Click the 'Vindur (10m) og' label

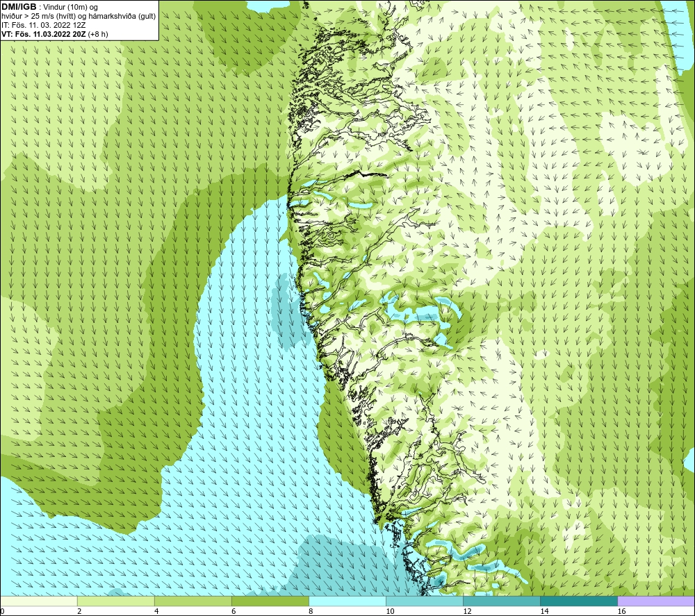(72, 8)
